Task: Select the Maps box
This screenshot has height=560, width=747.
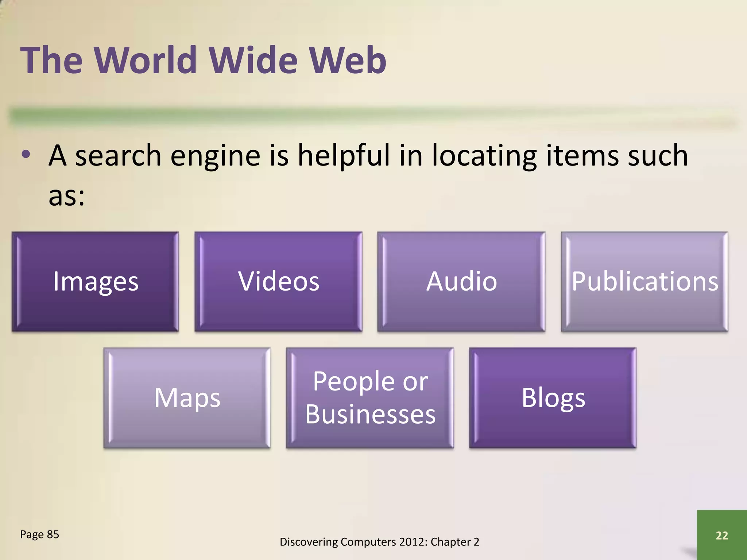Action: click(x=187, y=398)
